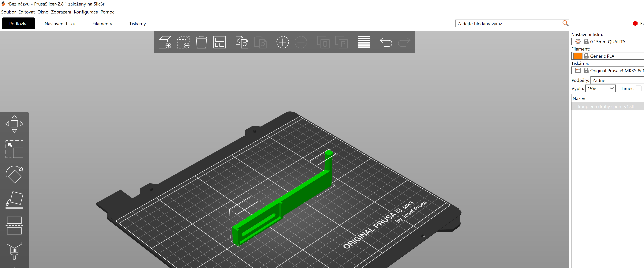Switch to the Podložka tab
This screenshot has width=644, height=268.
tap(18, 24)
